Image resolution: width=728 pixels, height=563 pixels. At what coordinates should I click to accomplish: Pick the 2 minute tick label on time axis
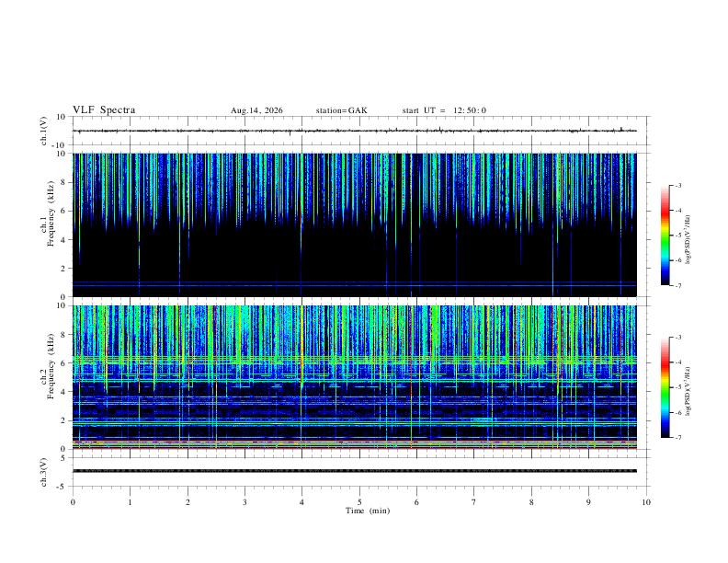(188, 502)
